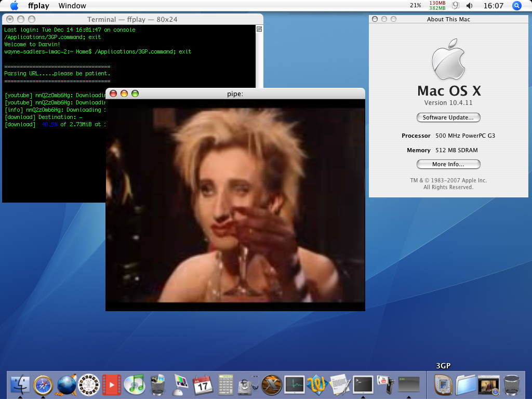The width and height of the screenshot is (532, 399).
Task: Click the playing video in pipe: window
Action: pyautogui.click(x=235, y=205)
